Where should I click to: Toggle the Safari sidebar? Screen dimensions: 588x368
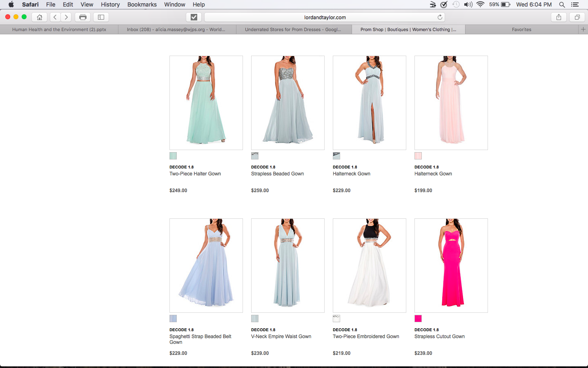pyautogui.click(x=101, y=17)
